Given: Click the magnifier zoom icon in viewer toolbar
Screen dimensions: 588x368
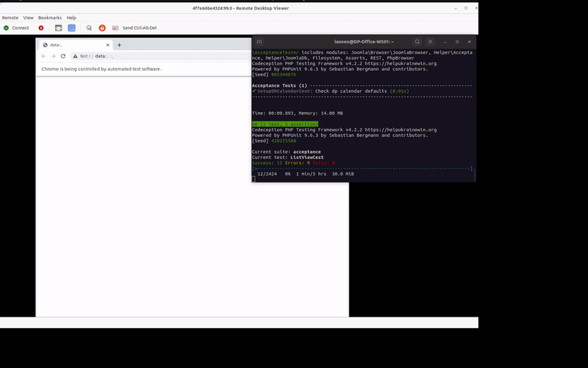Looking at the screenshot, I should tap(89, 28).
